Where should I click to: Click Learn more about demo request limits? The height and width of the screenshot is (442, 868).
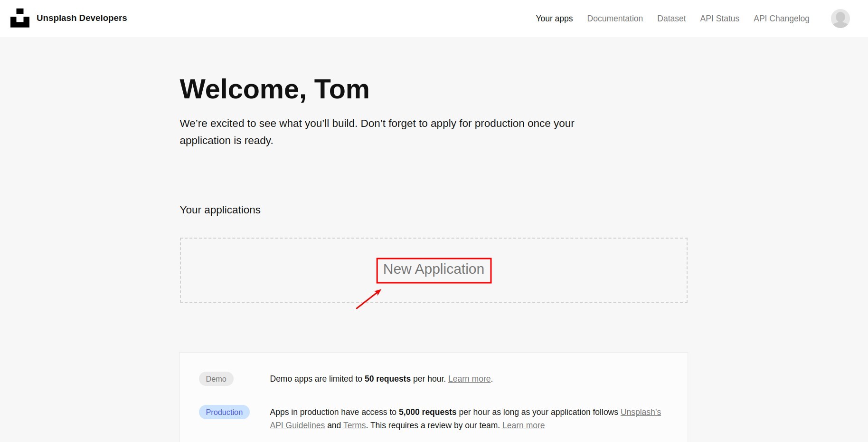(x=469, y=379)
